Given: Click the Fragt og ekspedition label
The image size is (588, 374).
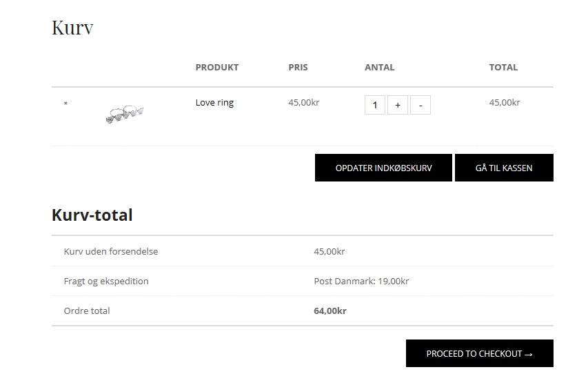Looking at the screenshot, I should point(106,282).
